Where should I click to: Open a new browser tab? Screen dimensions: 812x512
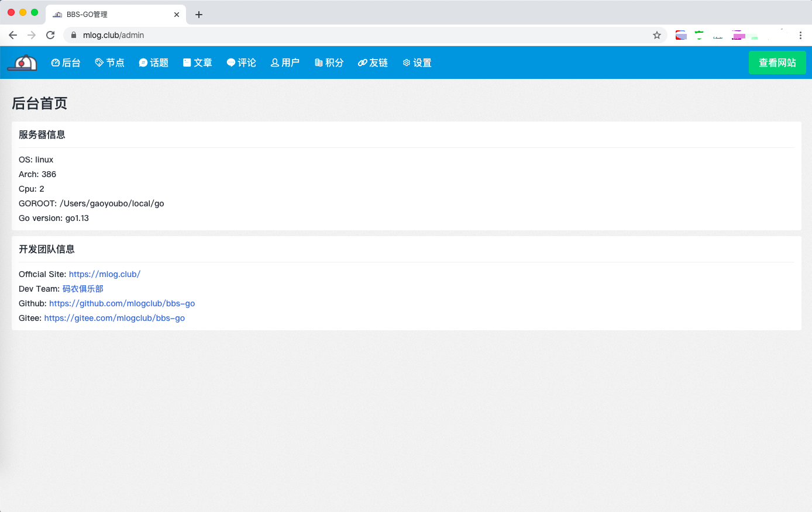click(x=199, y=15)
